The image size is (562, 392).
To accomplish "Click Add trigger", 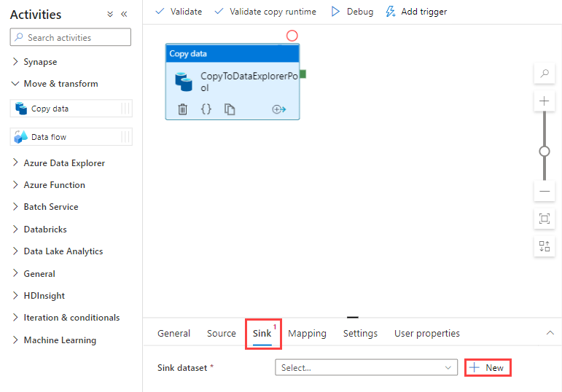I will (416, 12).
